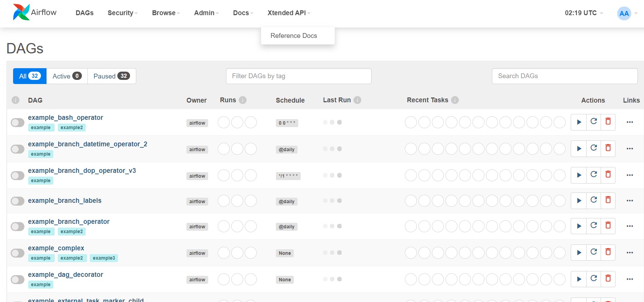Image resolution: width=644 pixels, height=302 pixels.
Task: Toggle pause for example_branch_datetime_operator_2
Action: pos(18,149)
